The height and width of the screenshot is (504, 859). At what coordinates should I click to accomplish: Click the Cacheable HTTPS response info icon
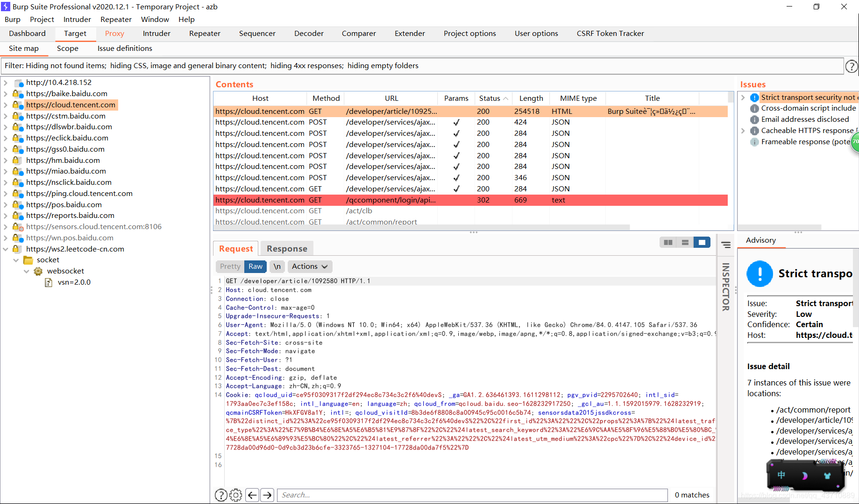(754, 131)
